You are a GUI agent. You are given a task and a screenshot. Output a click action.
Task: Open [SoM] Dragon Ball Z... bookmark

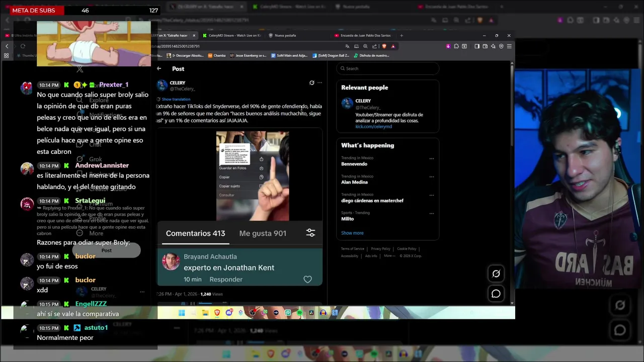(x=331, y=55)
